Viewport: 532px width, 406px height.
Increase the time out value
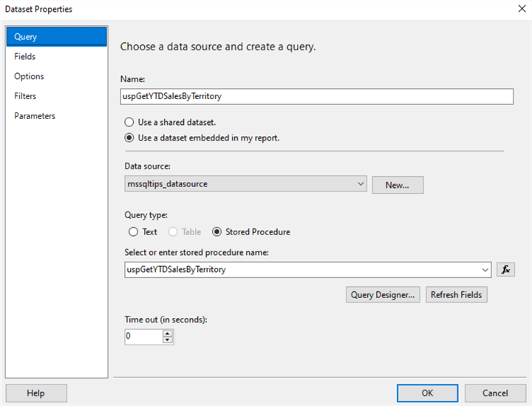pos(168,334)
